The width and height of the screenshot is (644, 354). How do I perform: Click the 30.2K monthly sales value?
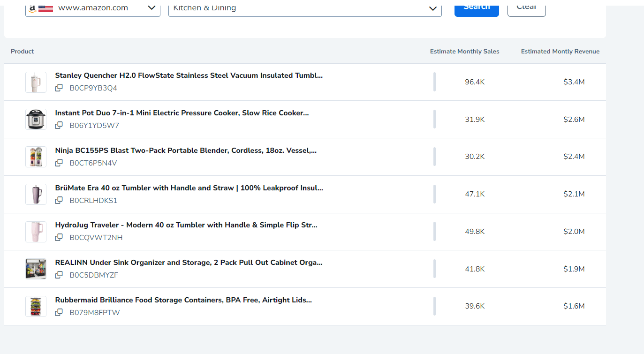(x=475, y=157)
